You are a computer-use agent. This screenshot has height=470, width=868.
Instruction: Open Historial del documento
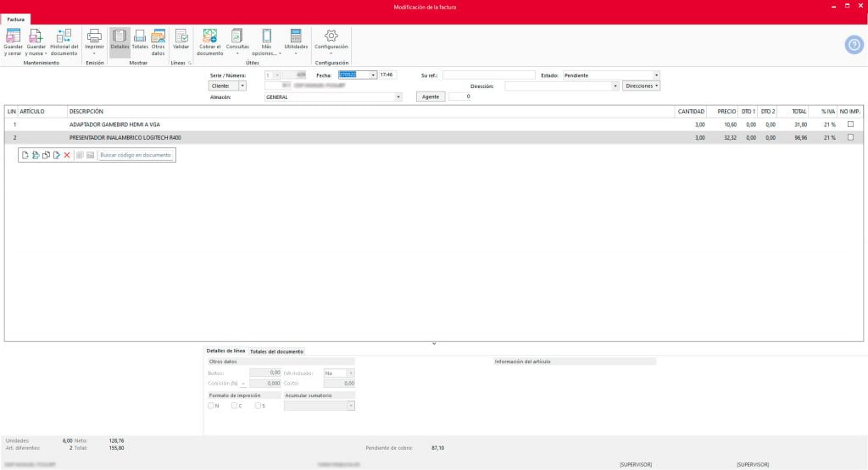pos(64,36)
